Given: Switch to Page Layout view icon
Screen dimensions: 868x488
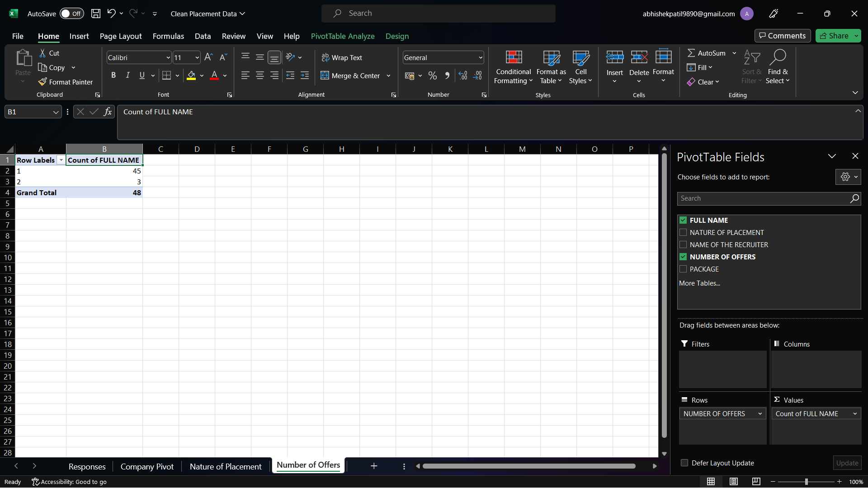Looking at the screenshot, I should coord(733,482).
